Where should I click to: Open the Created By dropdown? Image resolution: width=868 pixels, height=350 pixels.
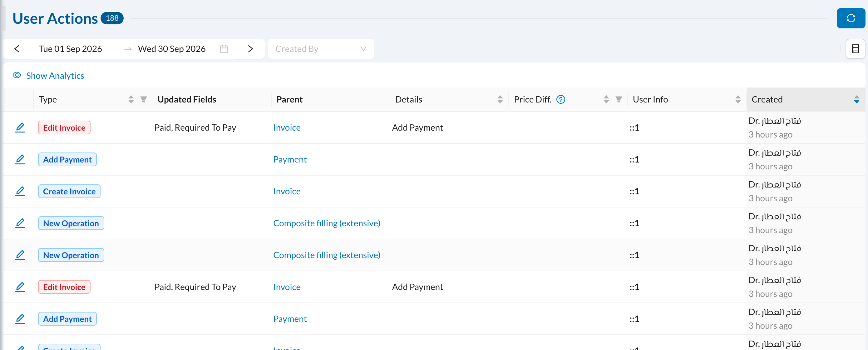[321, 49]
